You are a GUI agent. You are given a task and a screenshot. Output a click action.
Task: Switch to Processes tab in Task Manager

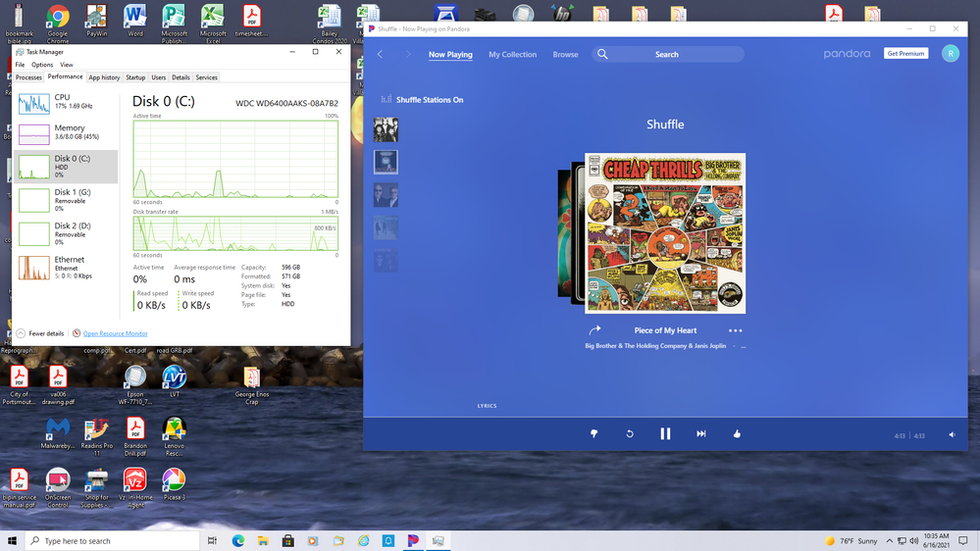(x=28, y=77)
